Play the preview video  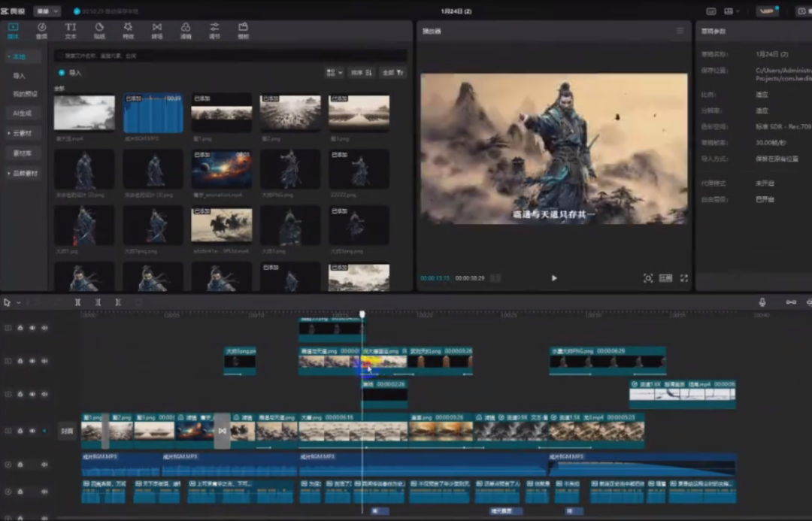pyautogui.click(x=554, y=278)
